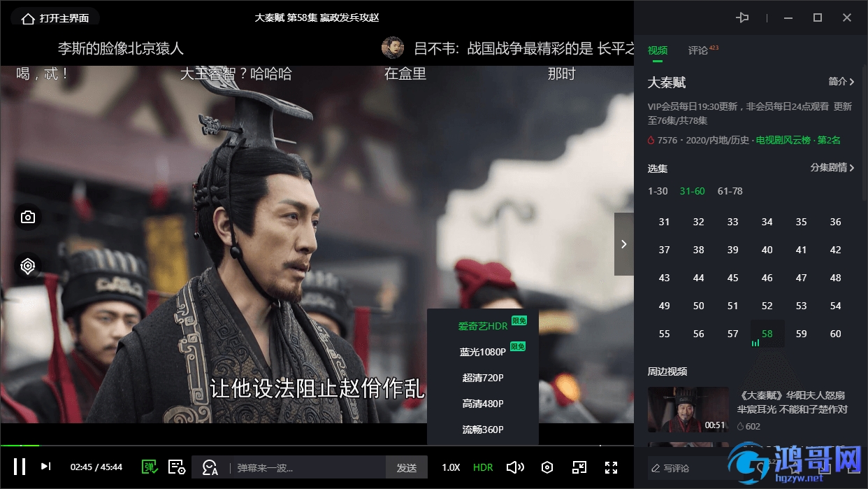Open the target-shaped icon below the camera
Screen dimensions: 868x489
pos(28,266)
